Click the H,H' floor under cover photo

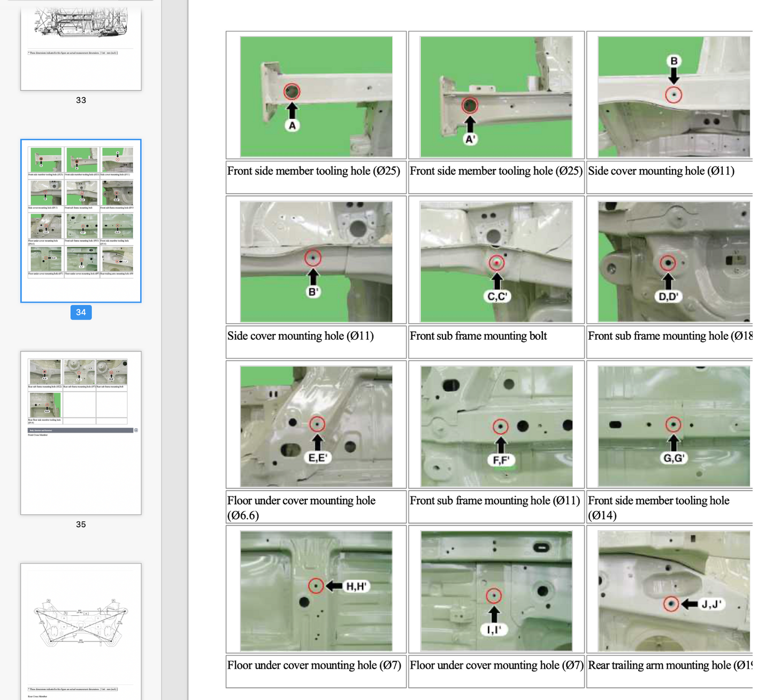point(316,591)
